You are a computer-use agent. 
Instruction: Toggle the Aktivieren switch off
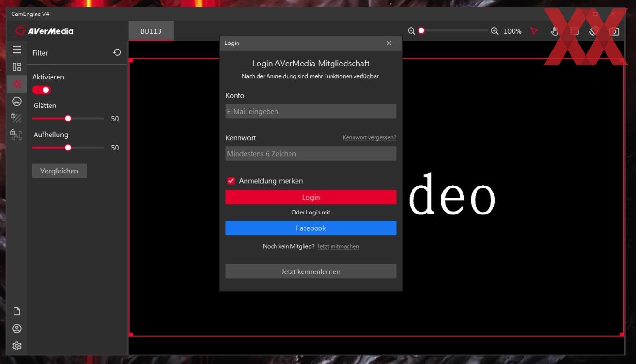[41, 90]
